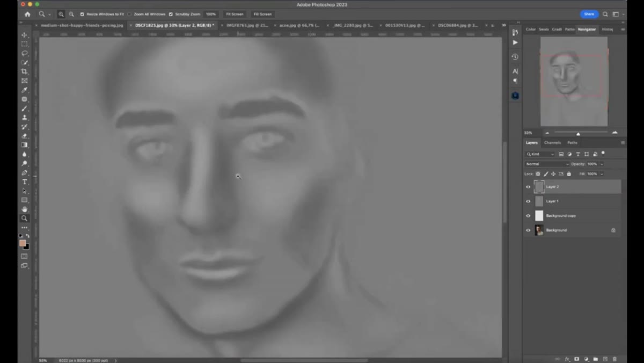Select the Crop tool
The height and width of the screenshot is (363, 644).
(24, 71)
